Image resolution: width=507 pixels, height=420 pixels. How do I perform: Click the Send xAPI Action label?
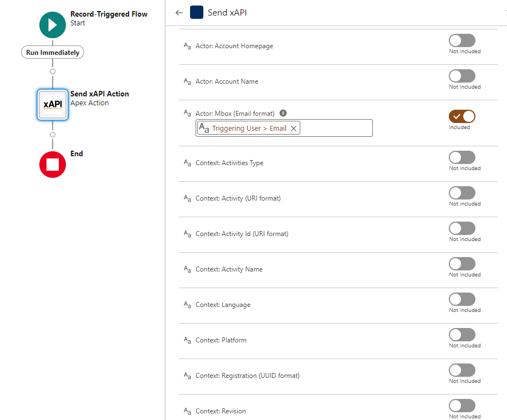[x=100, y=94]
